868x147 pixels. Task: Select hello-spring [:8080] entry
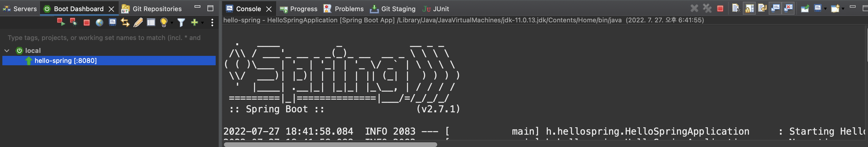coord(109,61)
